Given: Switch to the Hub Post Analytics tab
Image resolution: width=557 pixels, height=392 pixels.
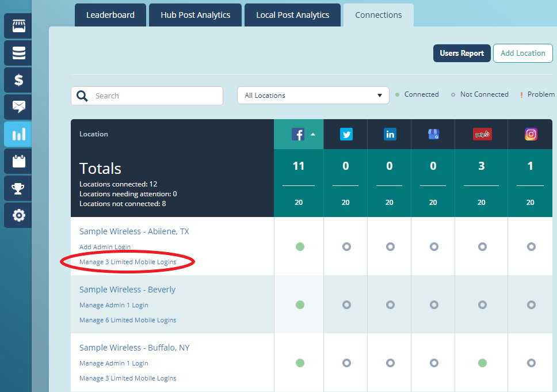Looking at the screenshot, I should (x=196, y=15).
